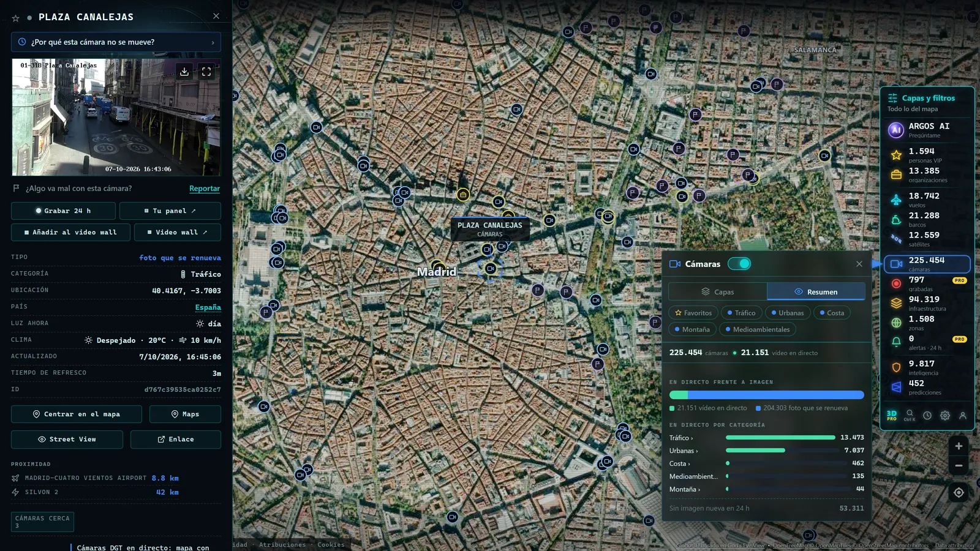Expand the Urbanas category row
The height and width of the screenshot is (551, 980).
pos(767,451)
